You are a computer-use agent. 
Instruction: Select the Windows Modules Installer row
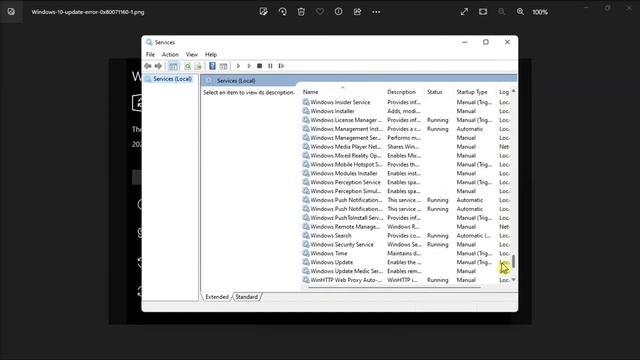406,173
